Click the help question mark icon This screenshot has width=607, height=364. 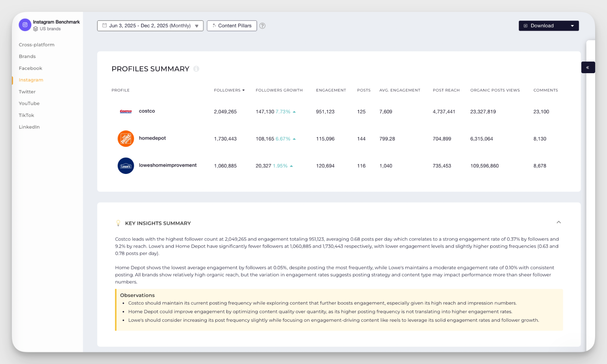[x=262, y=26]
